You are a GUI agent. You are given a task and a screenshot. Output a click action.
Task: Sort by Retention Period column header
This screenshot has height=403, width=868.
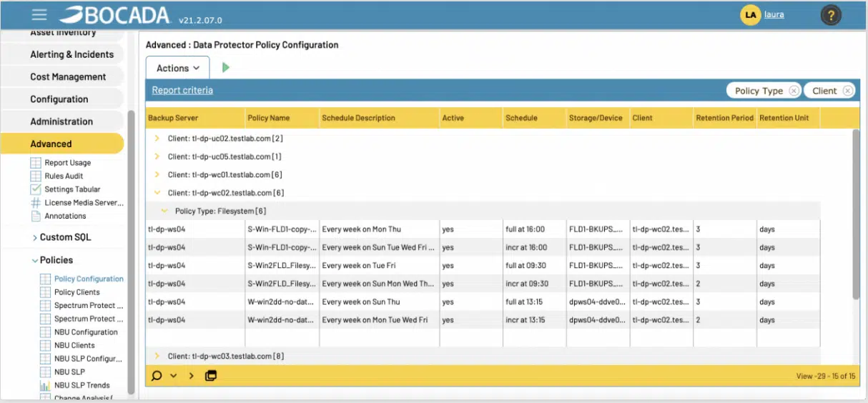tap(725, 118)
